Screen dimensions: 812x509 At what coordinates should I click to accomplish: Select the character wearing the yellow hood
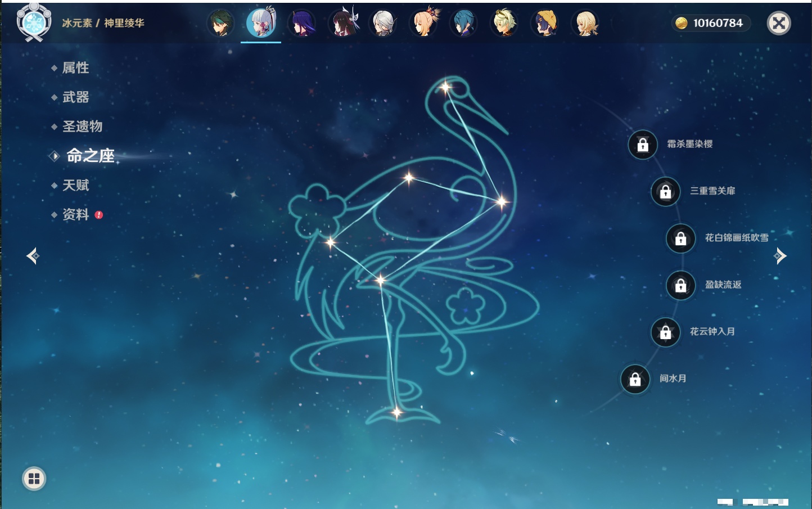coord(545,24)
